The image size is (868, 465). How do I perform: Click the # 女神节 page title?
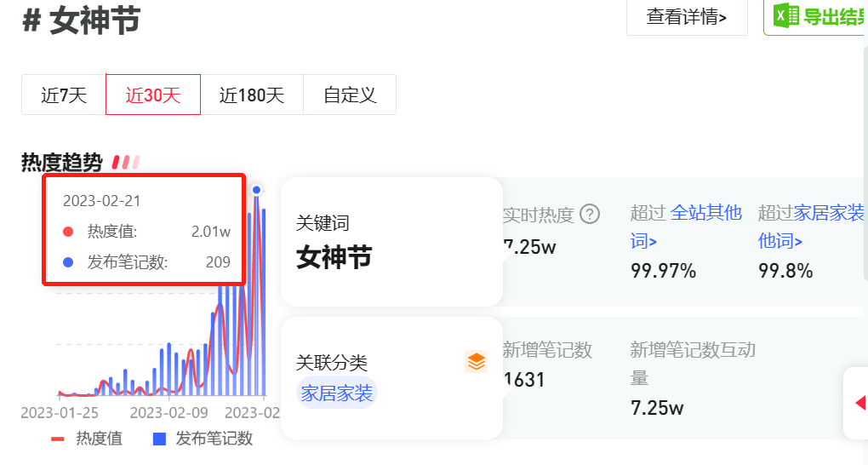coord(82,20)
